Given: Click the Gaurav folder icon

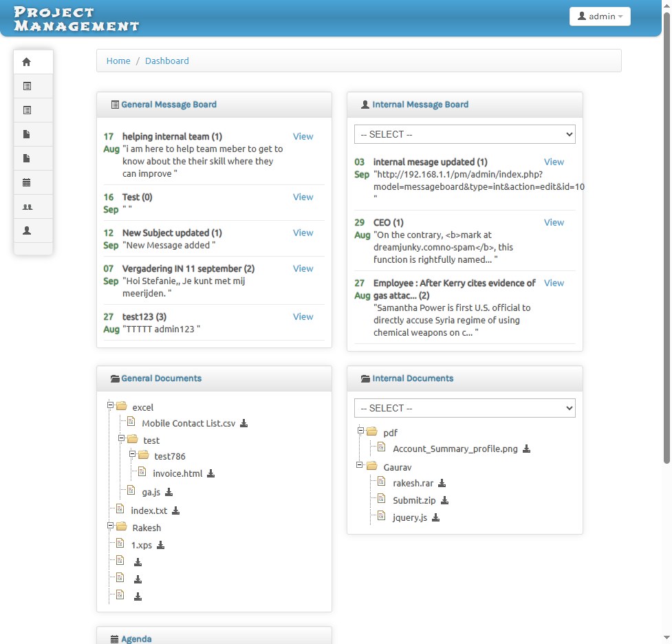Looking at the screenshot, I should tap(372, 466).
